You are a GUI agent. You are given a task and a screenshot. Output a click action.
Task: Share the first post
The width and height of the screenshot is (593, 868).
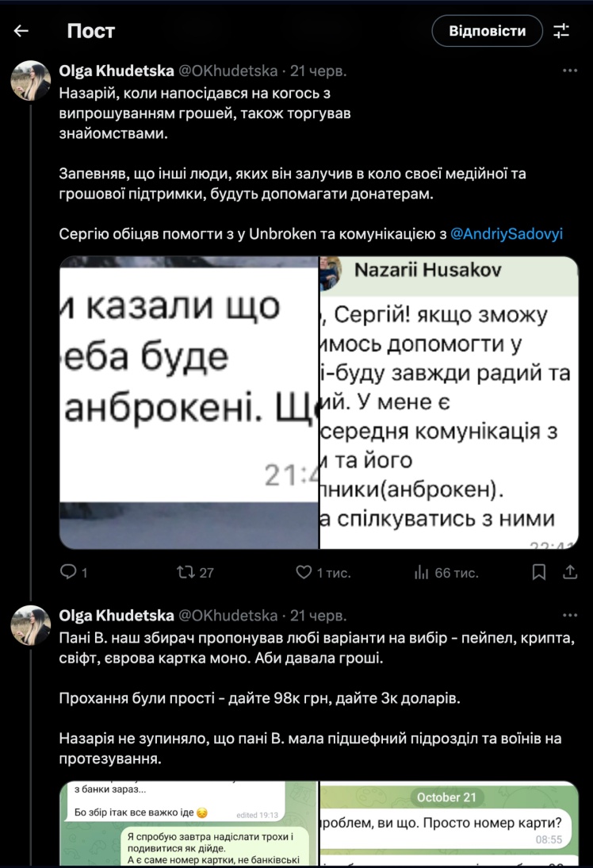[x=569, y=572]
